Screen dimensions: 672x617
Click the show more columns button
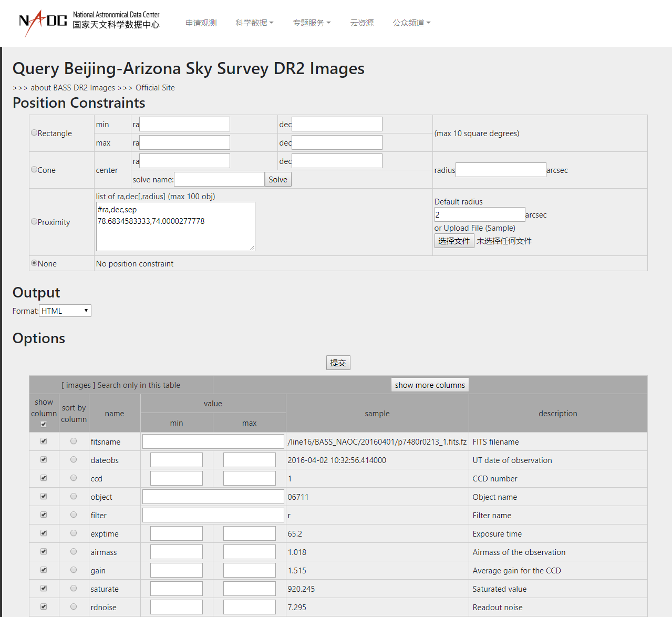click(430, 385)
